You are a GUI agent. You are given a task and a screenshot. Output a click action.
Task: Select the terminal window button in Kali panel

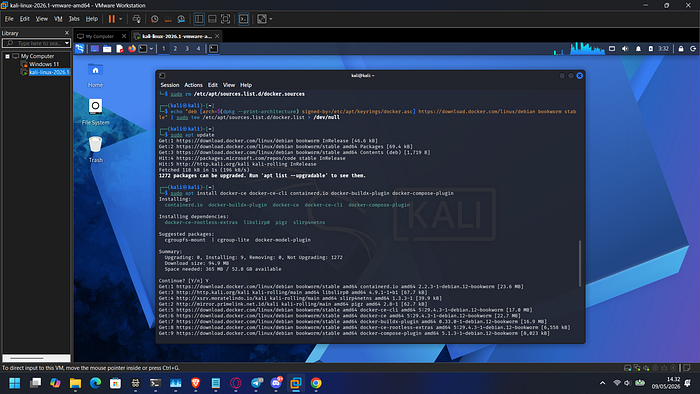(214, 49)
